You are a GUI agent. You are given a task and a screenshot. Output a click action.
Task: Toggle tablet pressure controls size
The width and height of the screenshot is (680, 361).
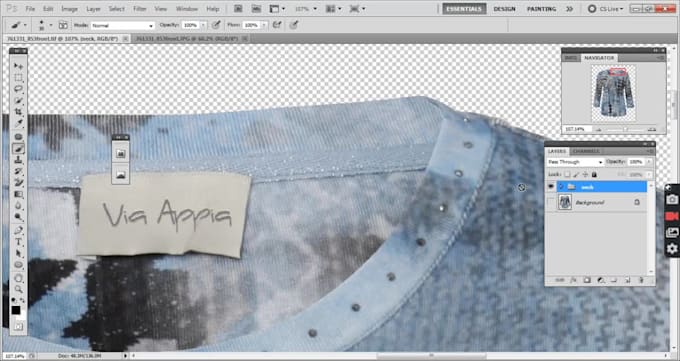coord(294,25)
